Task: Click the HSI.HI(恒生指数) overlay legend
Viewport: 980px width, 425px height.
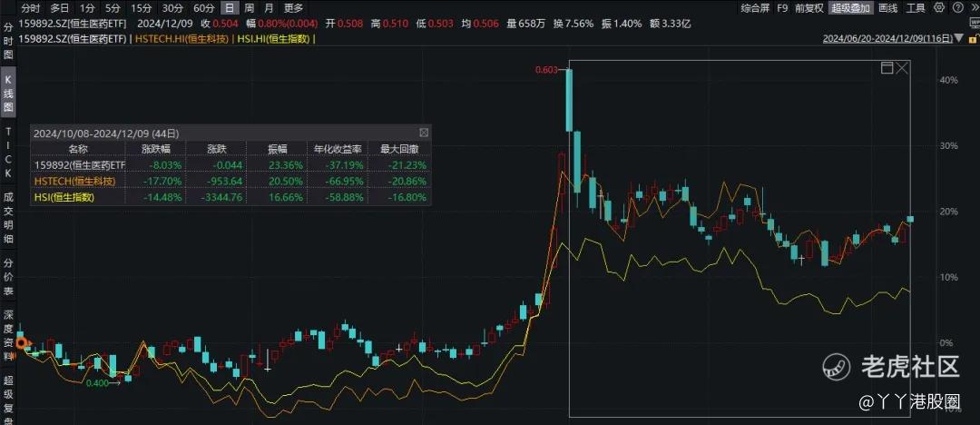Action: 271,38
